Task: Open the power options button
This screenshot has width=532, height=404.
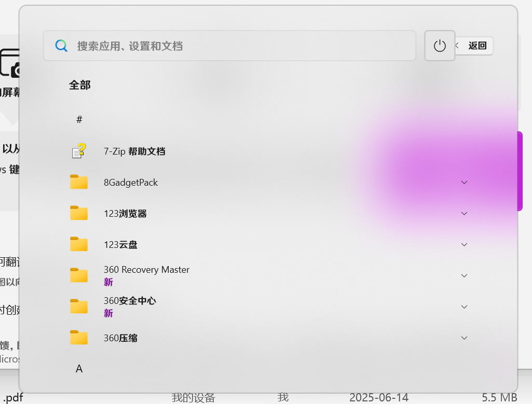Action: tap(440, 46)
